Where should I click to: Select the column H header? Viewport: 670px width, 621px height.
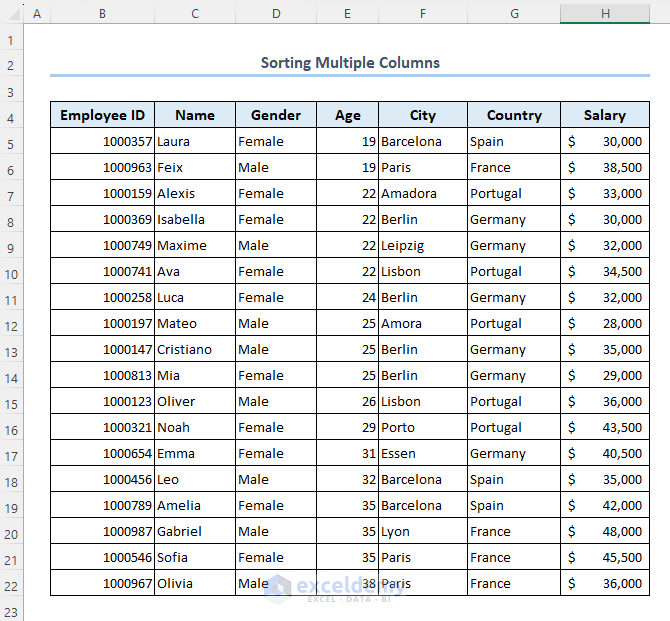tap(605, 14)
